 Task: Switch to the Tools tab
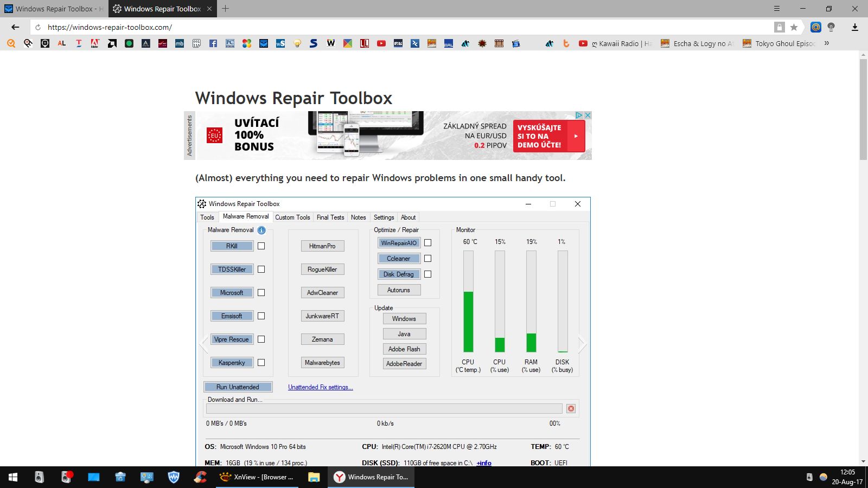coord(207,217)
